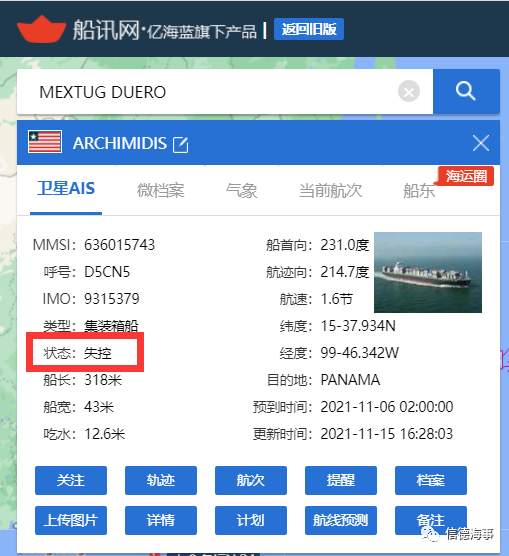The image size is (509, 556).
Task: Click the red ship logo icon
Action: [42, 29]
